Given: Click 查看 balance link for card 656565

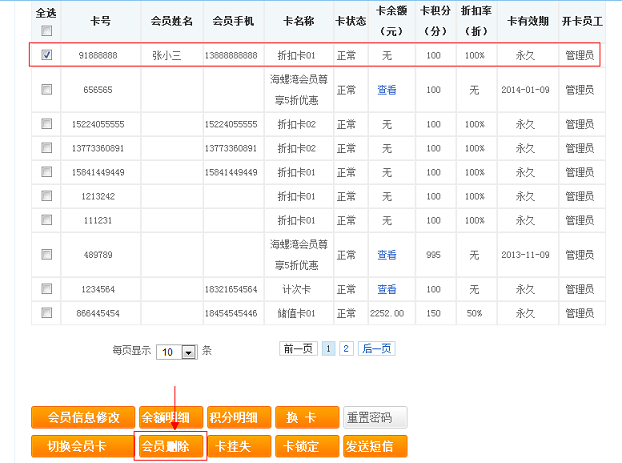Looking at the screenshot, I should 387,89.
